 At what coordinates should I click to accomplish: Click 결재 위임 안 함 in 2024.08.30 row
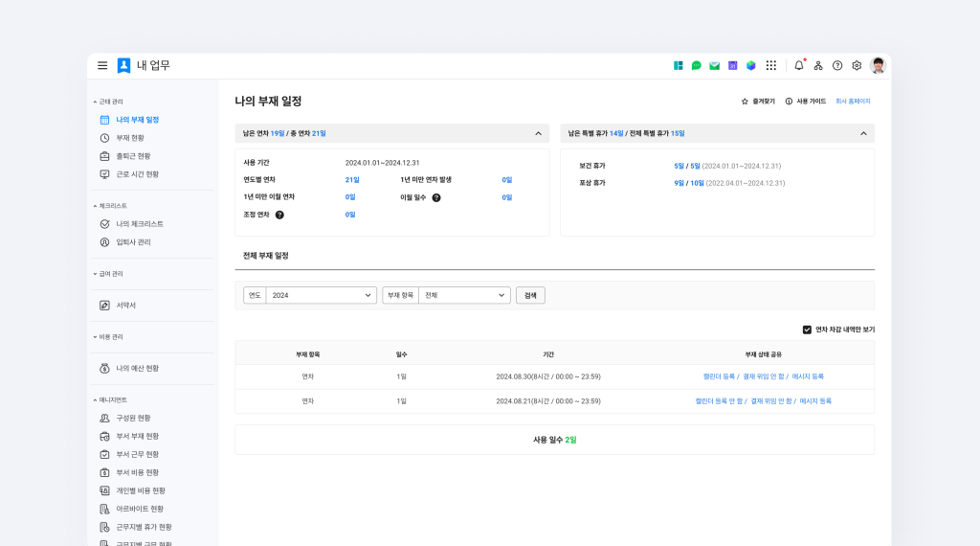(x=763, y=376)
